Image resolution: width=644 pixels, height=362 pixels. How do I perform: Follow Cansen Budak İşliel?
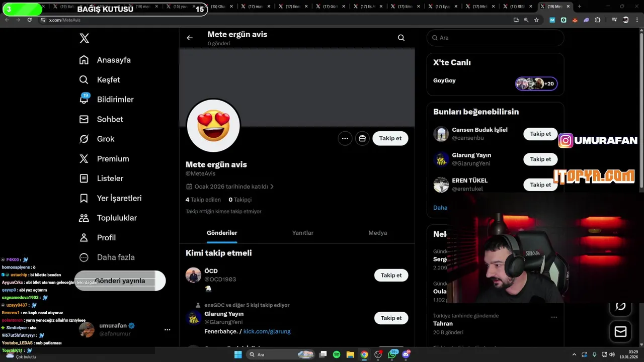click(540, 134)
